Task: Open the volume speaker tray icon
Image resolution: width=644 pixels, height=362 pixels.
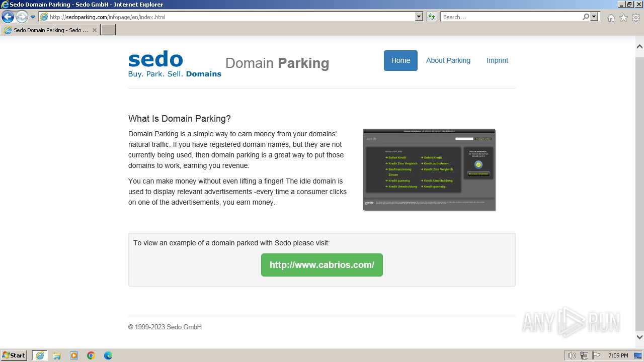Action: click(x=572, y=355)
